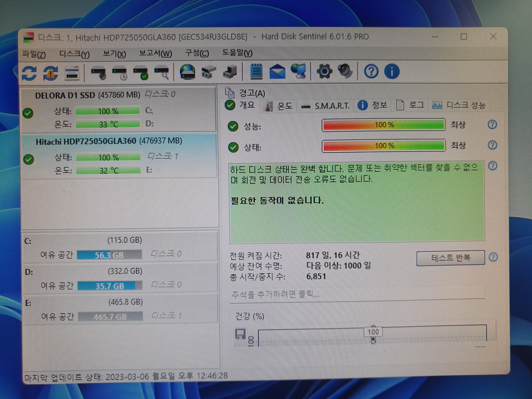Screen dimensions: 532x399
Task: Click the speaker sound toolbar icon
Action: click(x=345, y=71)
